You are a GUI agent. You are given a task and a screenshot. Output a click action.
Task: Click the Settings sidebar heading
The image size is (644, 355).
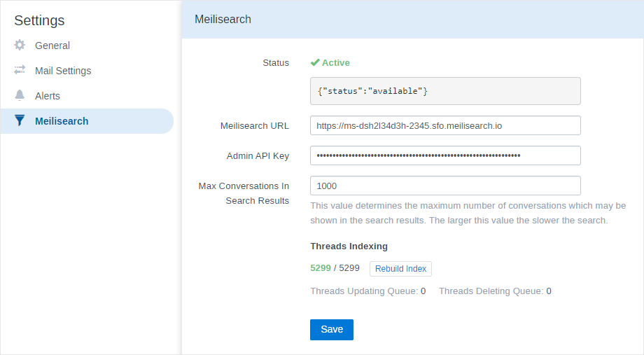pyautogui.click(x=39, y=20)
